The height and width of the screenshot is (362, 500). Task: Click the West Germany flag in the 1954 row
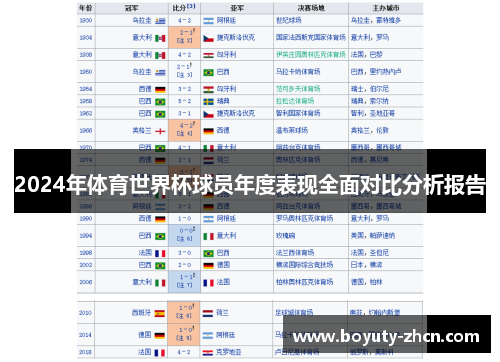pyautogui.click(x=160, y=89)
